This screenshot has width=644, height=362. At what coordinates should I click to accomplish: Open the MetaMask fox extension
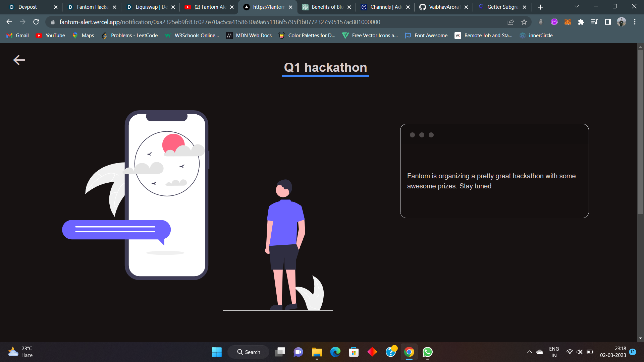coord(568,22)
